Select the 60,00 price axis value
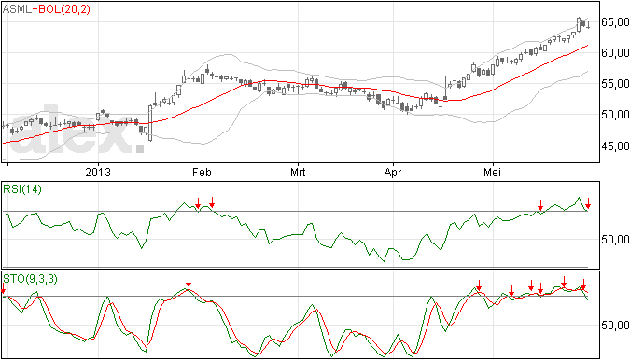 point(615,53)
